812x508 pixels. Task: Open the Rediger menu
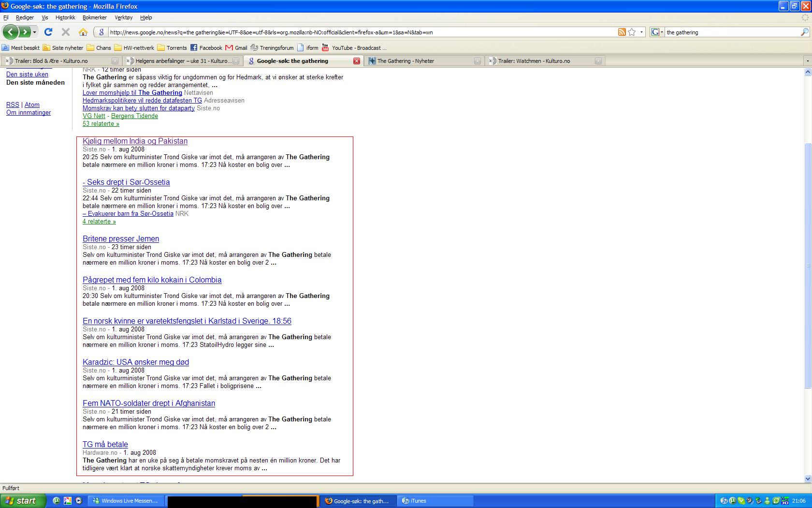[x=25, y=17]
